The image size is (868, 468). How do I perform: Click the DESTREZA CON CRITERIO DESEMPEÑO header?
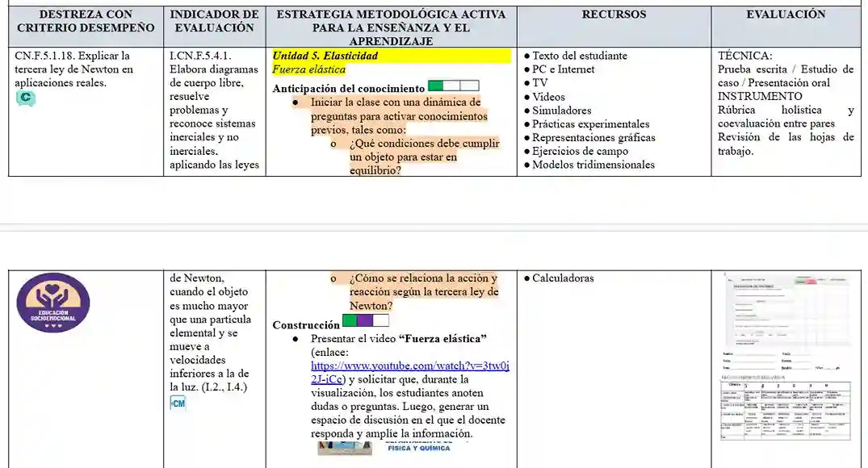point(86,21)
